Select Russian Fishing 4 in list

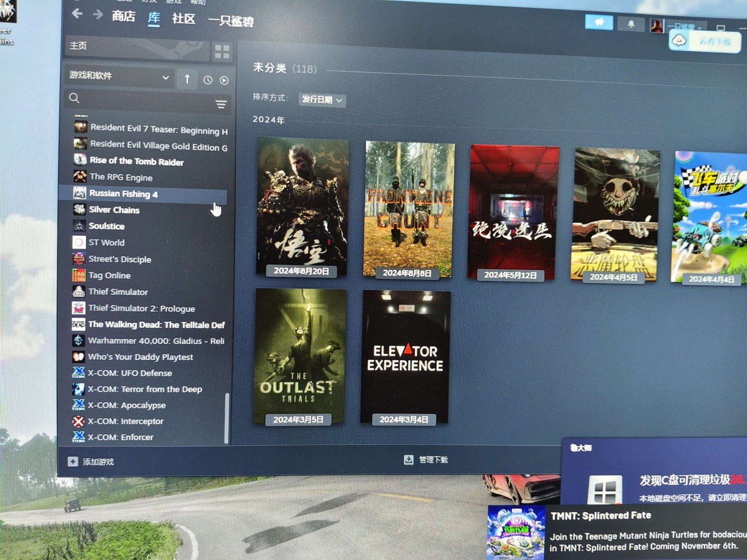click(x=123, y=193)
